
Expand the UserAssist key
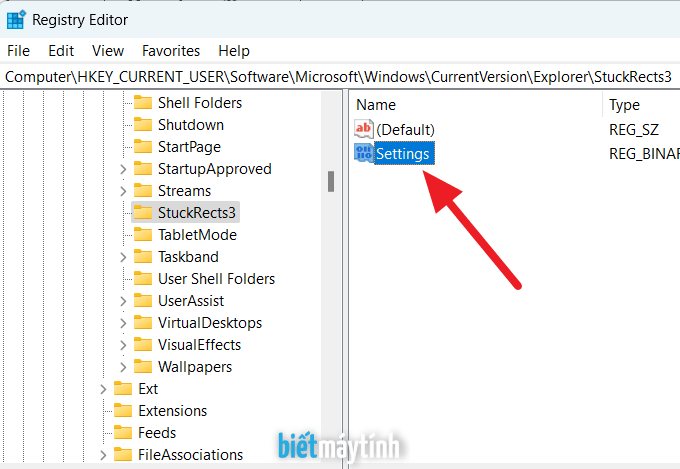tap(123, 301)
